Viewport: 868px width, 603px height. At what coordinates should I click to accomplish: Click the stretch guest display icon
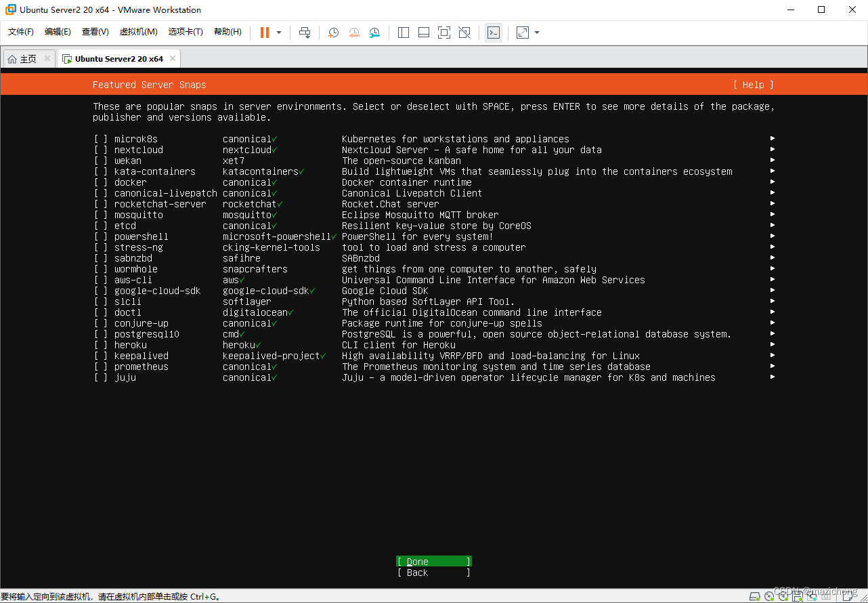[x=523, y=33]
